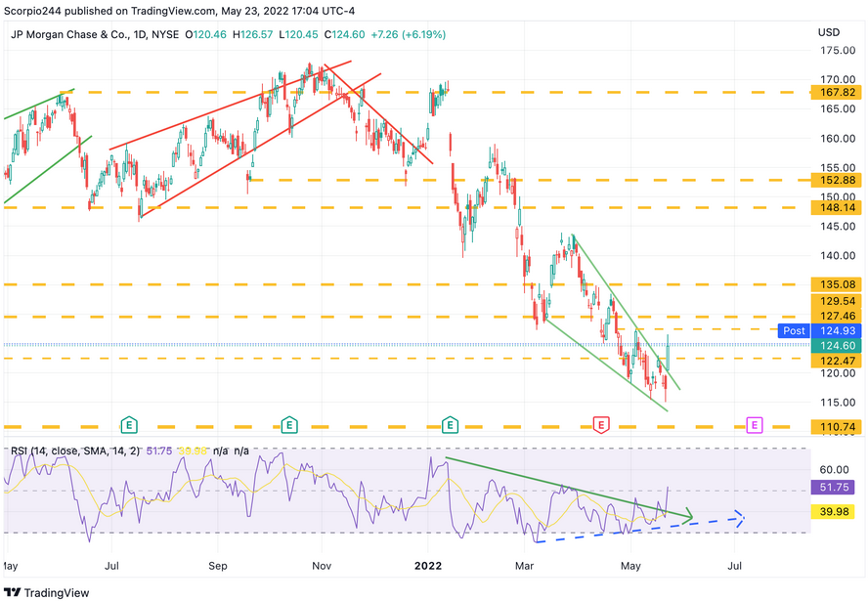Click the 145.00 price axis tick
The image size is (868, 601).
[838, 227]
